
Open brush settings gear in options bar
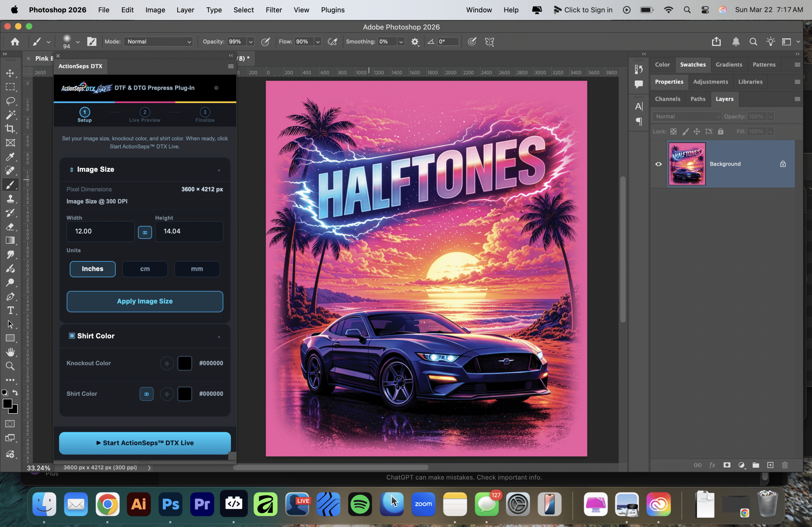click(x=415, y=42)
